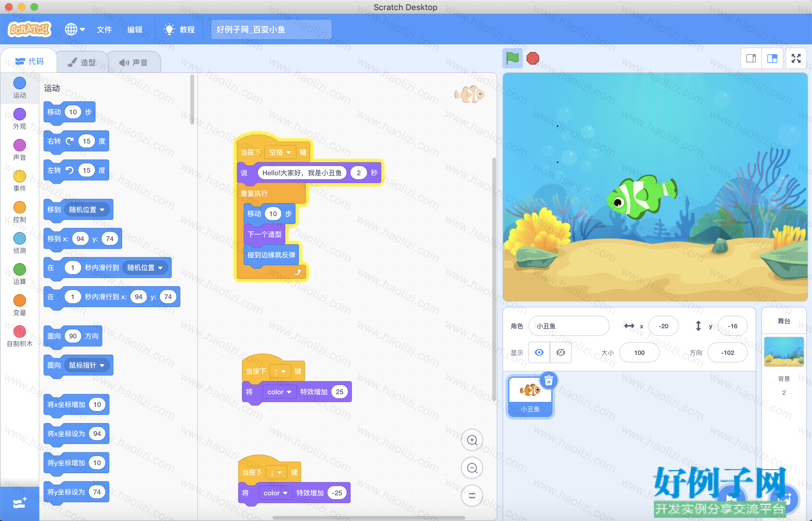Select the 运算 operators category
Image resolution: width=812 pixels, height=521 pixels.
tap(20, 275)
